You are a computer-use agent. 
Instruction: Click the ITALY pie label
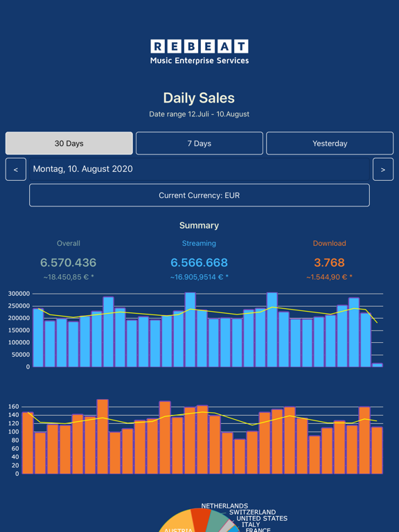click(x=251, y=524)
